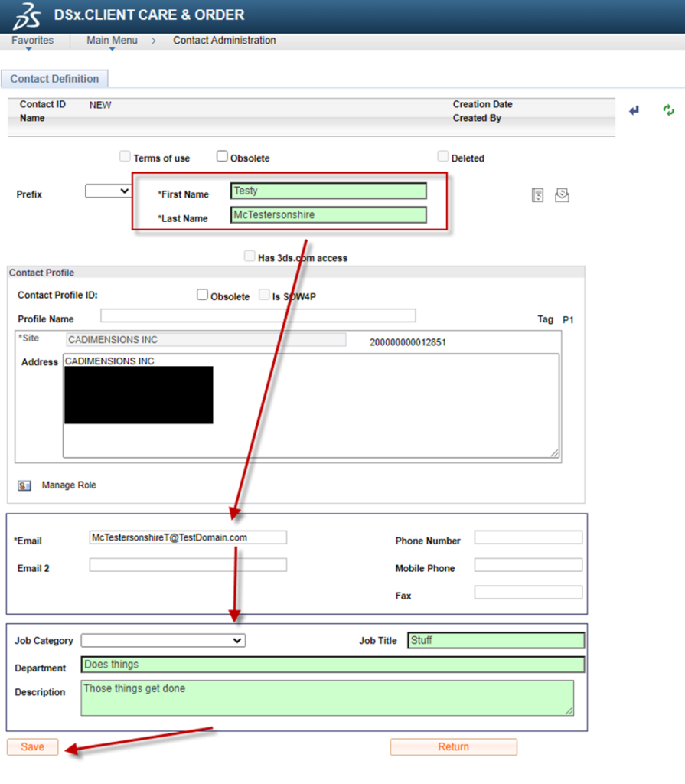Click the Manage Role link
Image resolution: width=685 pixels, height=784 pixels.
[x=69, y=485]
